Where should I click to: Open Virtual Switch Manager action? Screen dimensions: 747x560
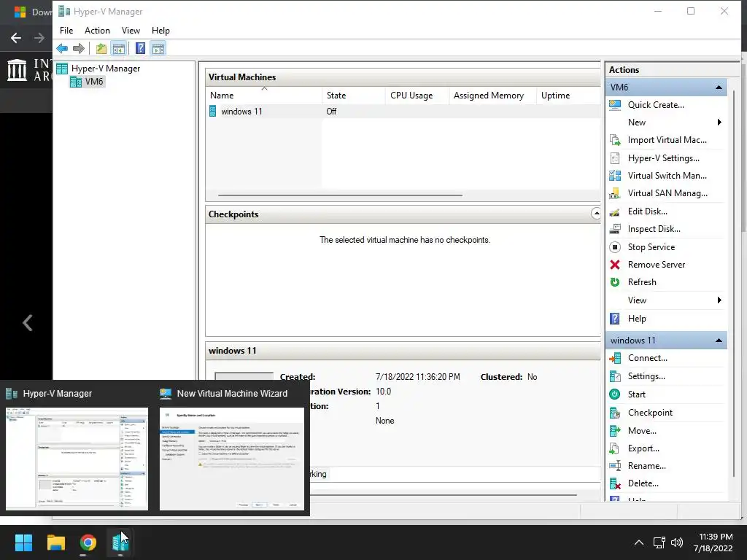click(x=666, y=176)
